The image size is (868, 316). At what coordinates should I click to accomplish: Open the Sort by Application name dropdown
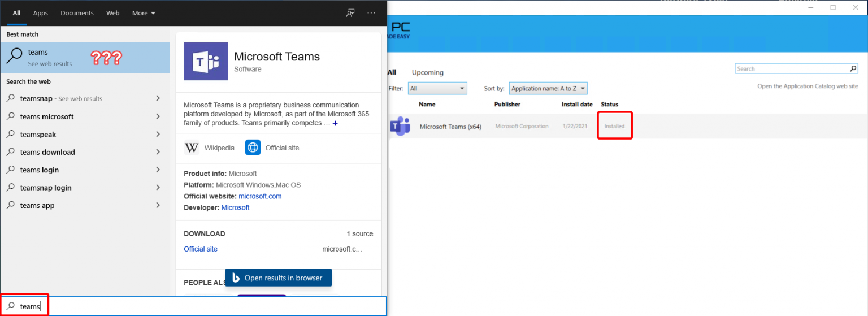click(548, 88)
